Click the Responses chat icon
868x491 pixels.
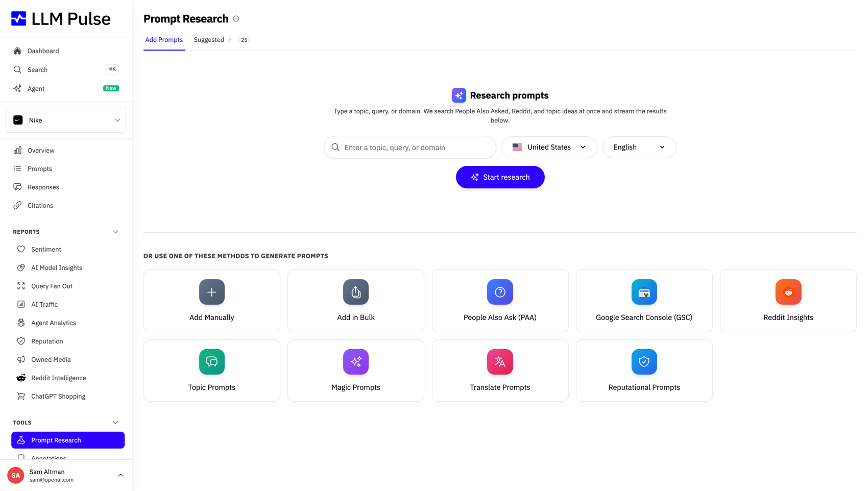[17, 187]
